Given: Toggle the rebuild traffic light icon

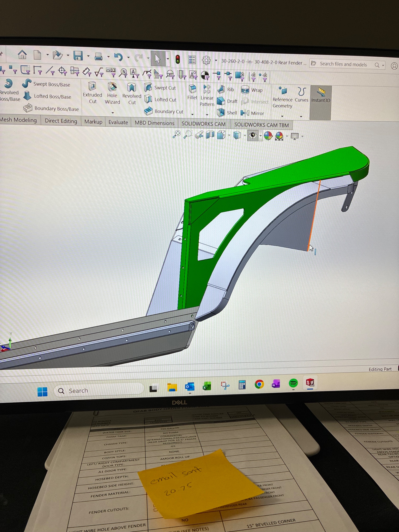Looking at the screenshot, I should [178, 59].
